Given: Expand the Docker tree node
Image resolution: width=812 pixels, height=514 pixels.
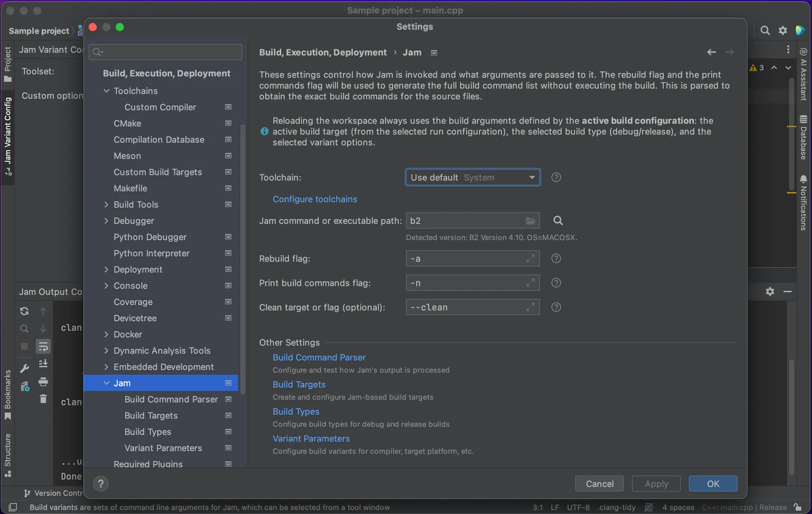Looking at the screenshot, I should tap(106, 334).
